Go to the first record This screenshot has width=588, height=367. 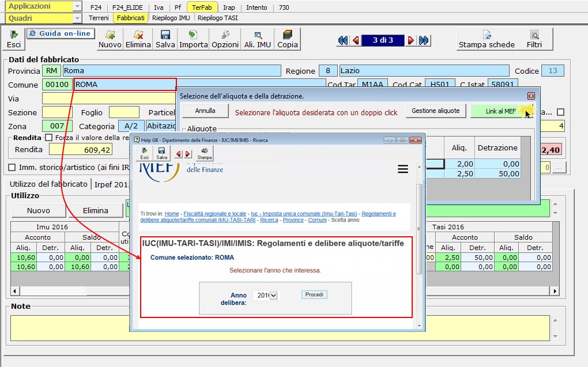click(343, 40)
